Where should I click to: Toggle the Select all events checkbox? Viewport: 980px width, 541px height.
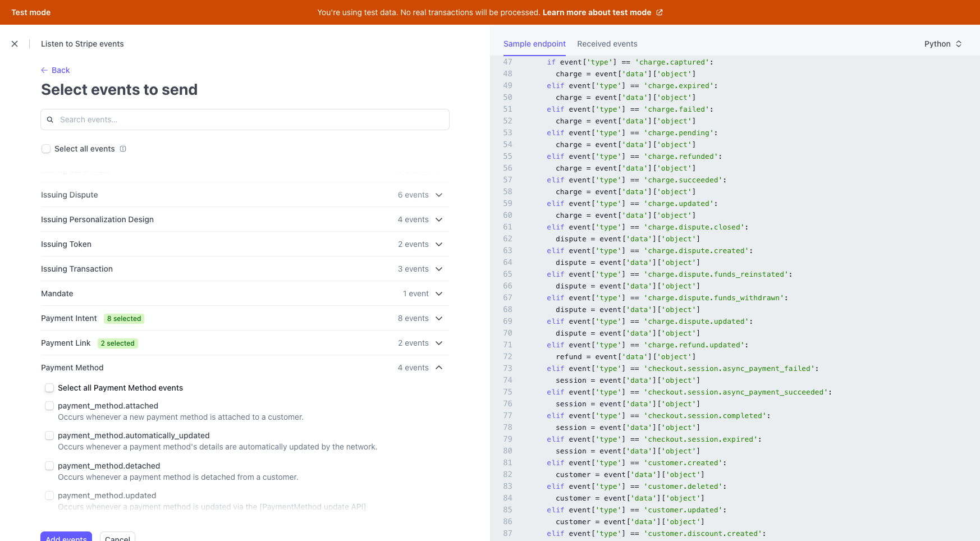click(x=46, y=149)
